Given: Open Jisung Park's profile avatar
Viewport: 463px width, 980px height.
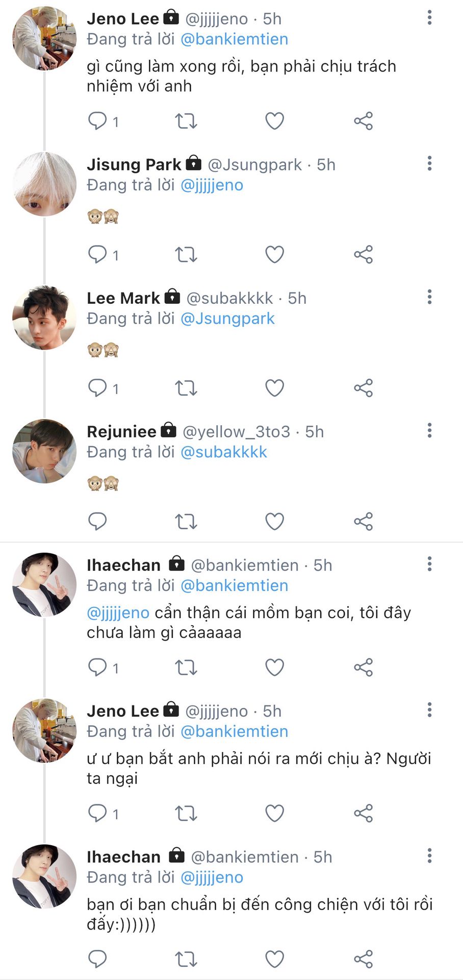Looking at the screenshot, I should [44, 184].
